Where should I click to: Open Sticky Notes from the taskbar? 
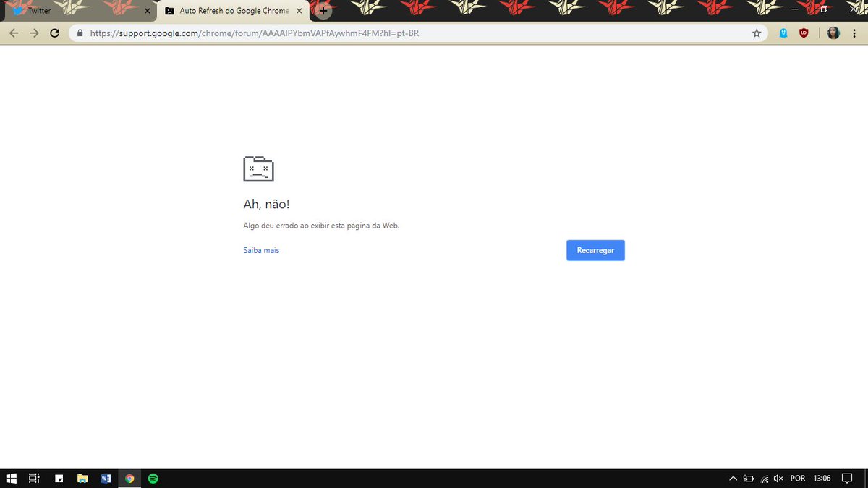click(x=59, y=478)
